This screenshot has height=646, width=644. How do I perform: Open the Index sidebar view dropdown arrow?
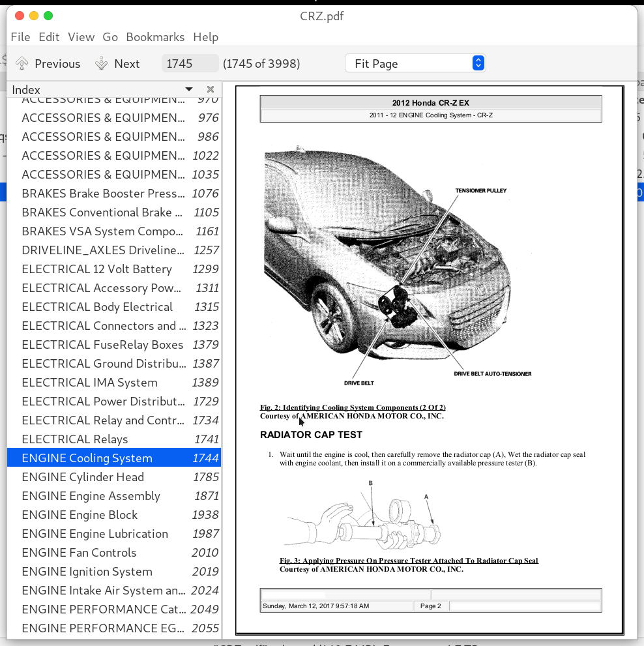188,89
